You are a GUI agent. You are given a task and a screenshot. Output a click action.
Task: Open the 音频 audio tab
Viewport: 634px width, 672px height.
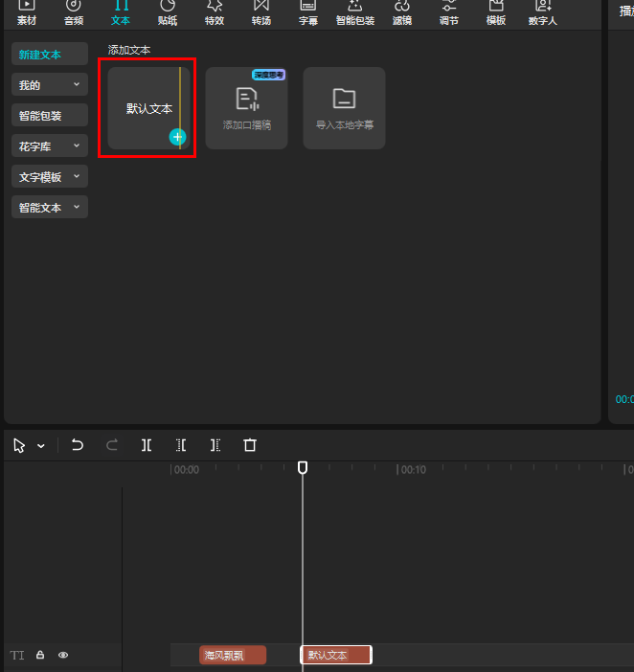tap(74, 12)
